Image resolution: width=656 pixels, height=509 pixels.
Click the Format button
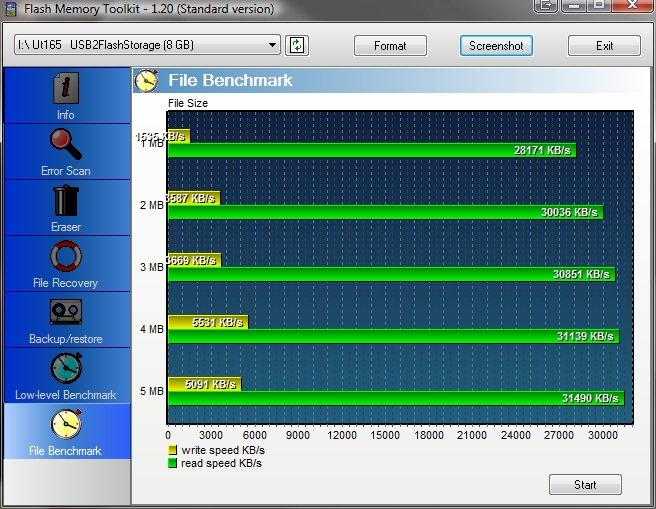[x=390, y=46]
